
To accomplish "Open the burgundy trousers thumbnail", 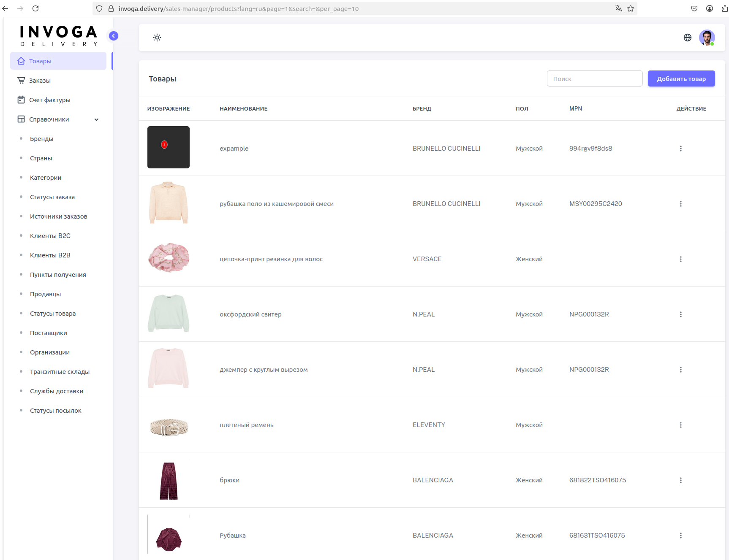I will [x=169, y=481].
